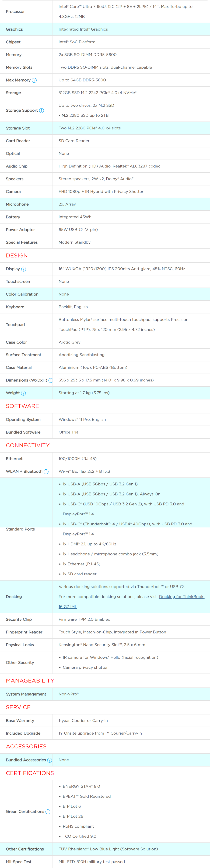Select the ACCESSORIES section heading
210x868 pixels.
(26, 746)
